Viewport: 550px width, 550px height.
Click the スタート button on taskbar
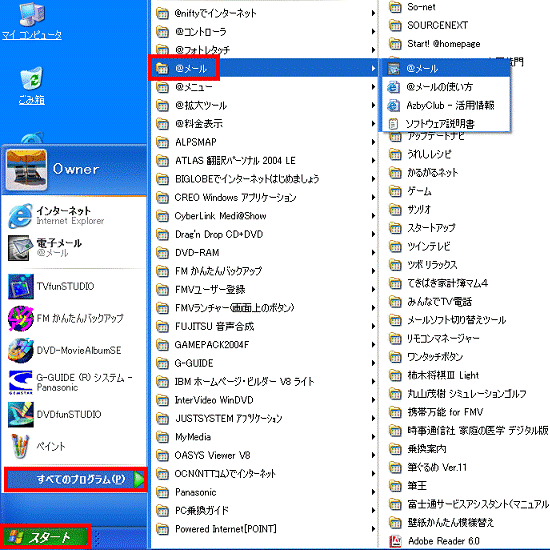pos(45,537)
